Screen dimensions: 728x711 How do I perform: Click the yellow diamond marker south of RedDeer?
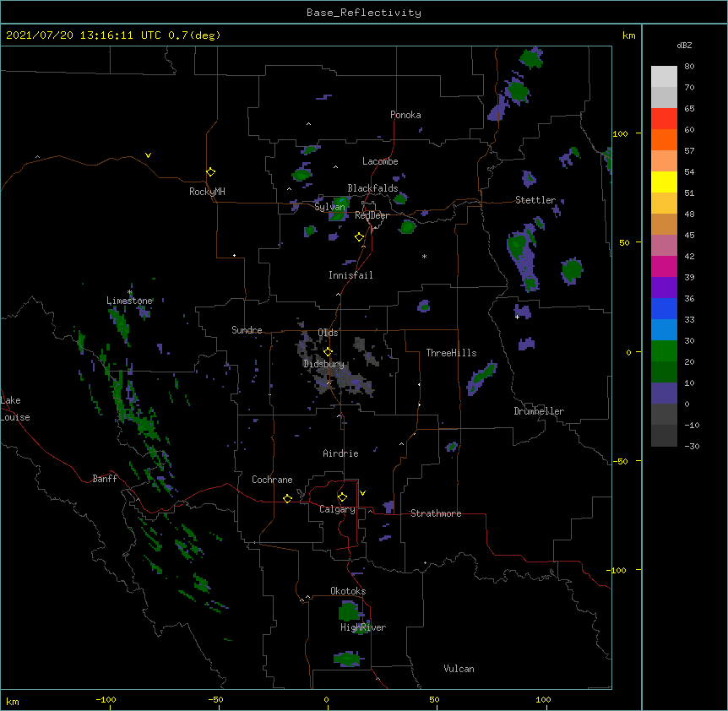(x=359, y=237)
